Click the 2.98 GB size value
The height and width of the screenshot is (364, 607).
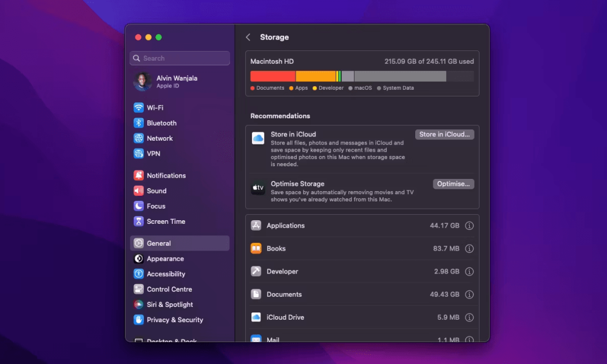click(446, 272)
